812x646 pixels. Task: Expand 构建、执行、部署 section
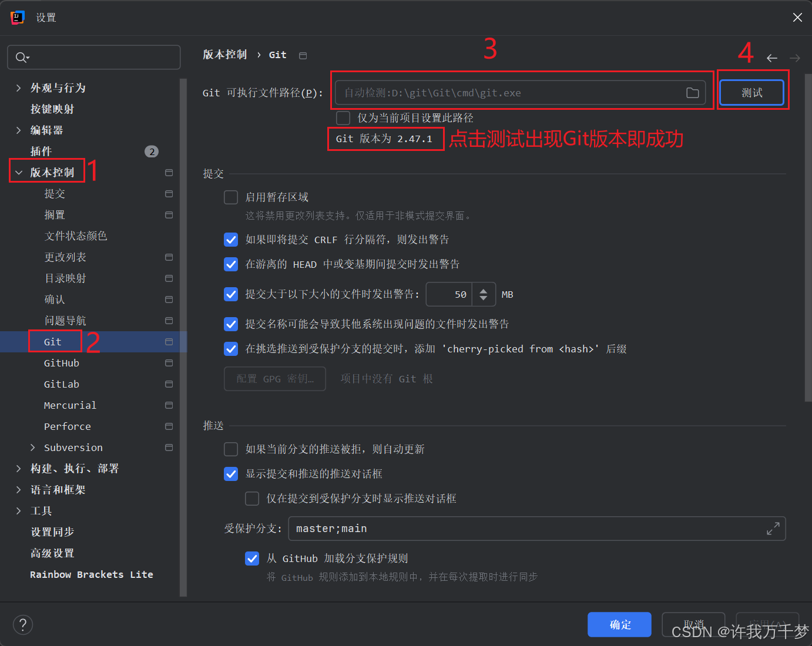[x=18, y=469]
